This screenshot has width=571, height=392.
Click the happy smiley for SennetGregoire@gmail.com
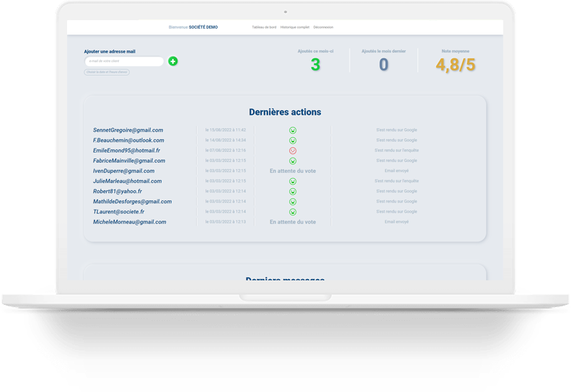[x=293, y=130]
